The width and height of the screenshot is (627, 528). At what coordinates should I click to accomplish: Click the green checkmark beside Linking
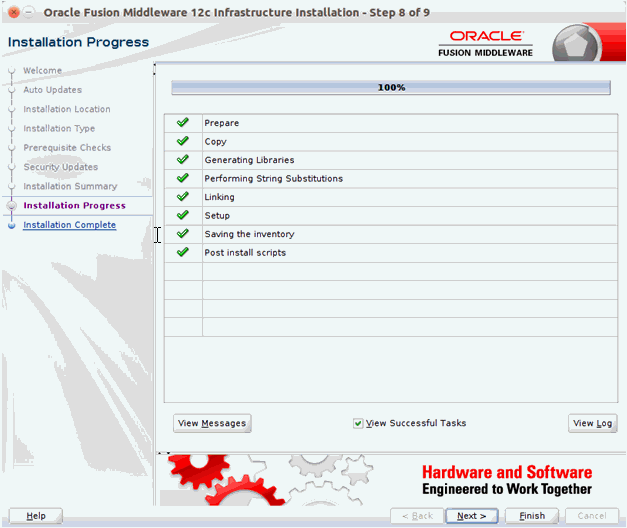tap(183, 196)
